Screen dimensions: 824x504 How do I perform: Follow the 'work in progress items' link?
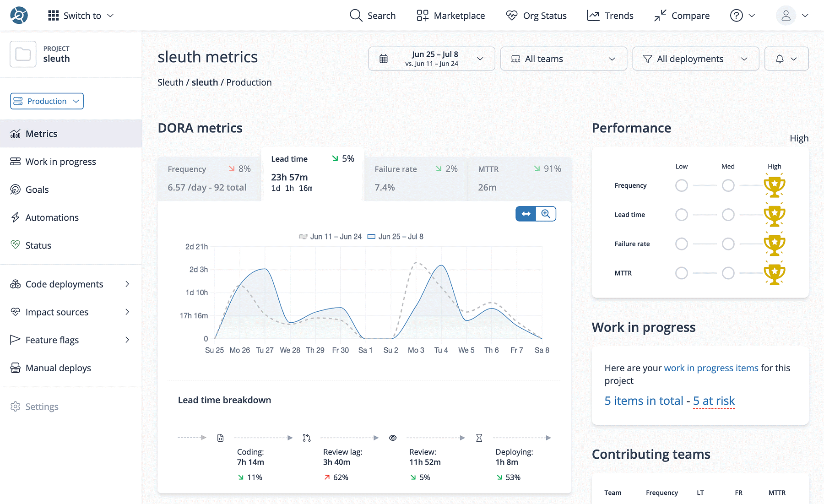point(711,368)
